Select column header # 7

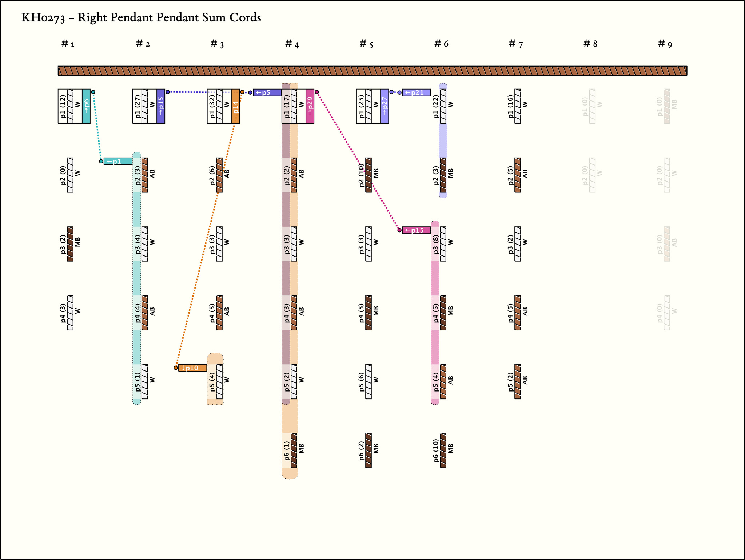[x=515, y=44]
